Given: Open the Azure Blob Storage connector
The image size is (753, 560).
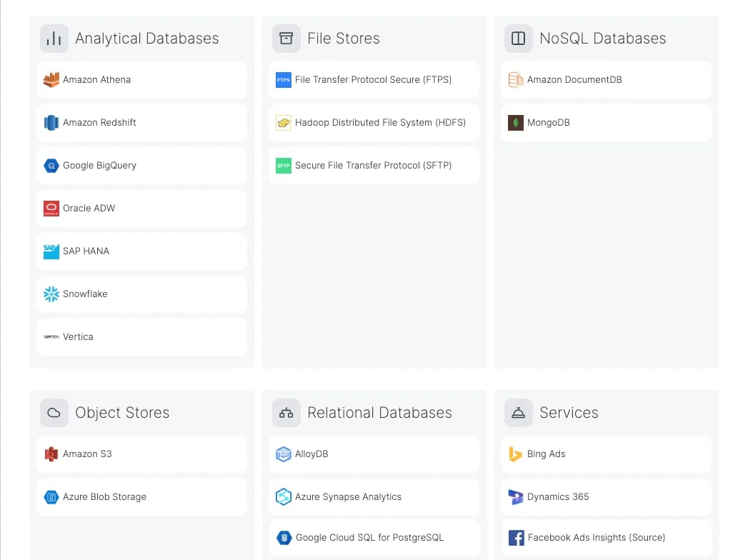Looking at the screenshot, I should 141,497.
